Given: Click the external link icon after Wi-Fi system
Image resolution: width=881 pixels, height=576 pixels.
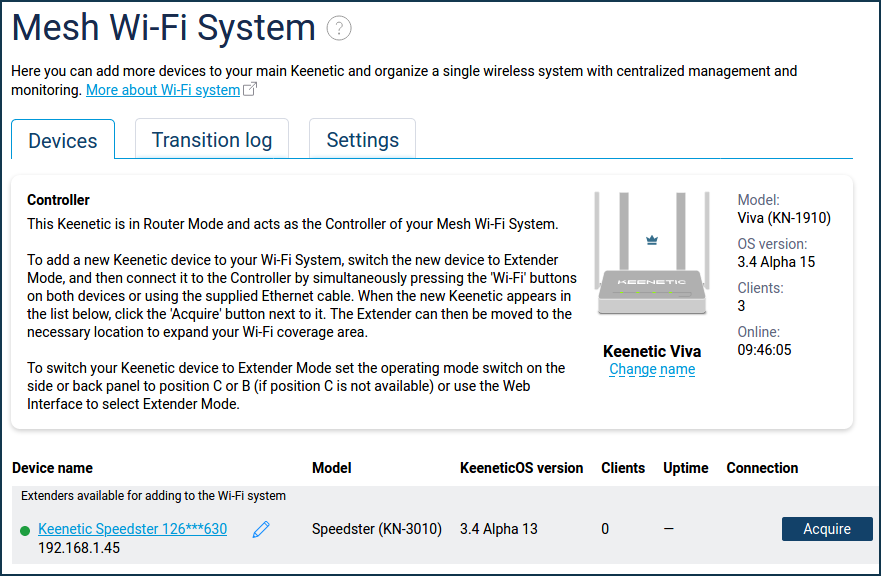Looking at the screenshot, I should pyautogui.click(x=250, y=89).
